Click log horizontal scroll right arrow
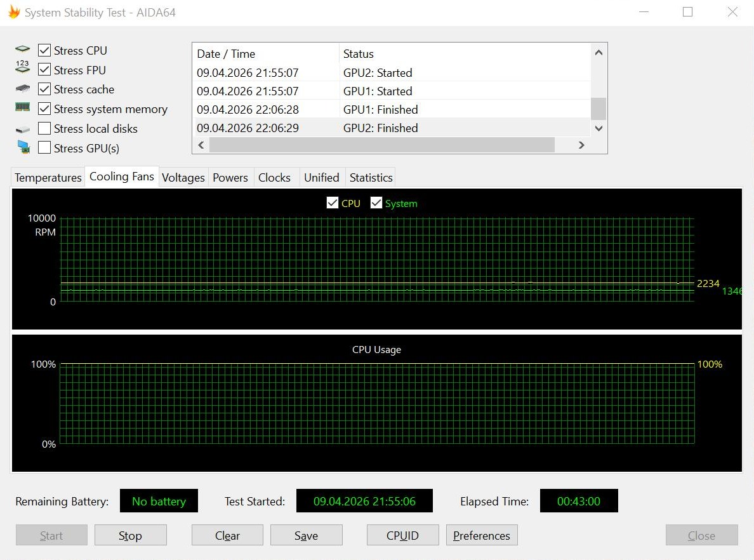 click(581, 145)
